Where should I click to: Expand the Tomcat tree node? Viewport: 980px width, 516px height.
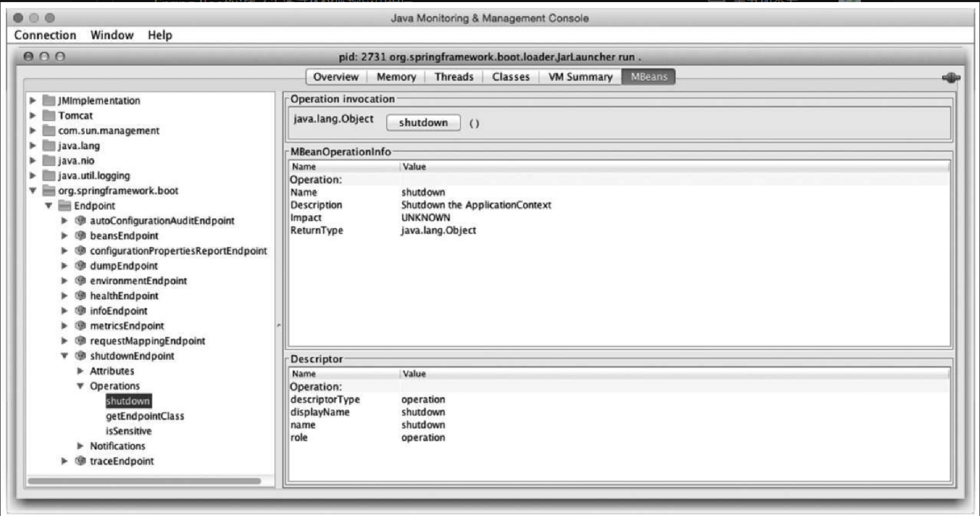tap(33, 115)
